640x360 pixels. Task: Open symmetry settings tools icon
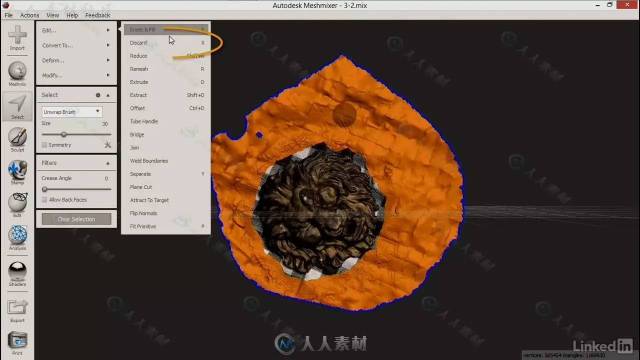point(108,145)
